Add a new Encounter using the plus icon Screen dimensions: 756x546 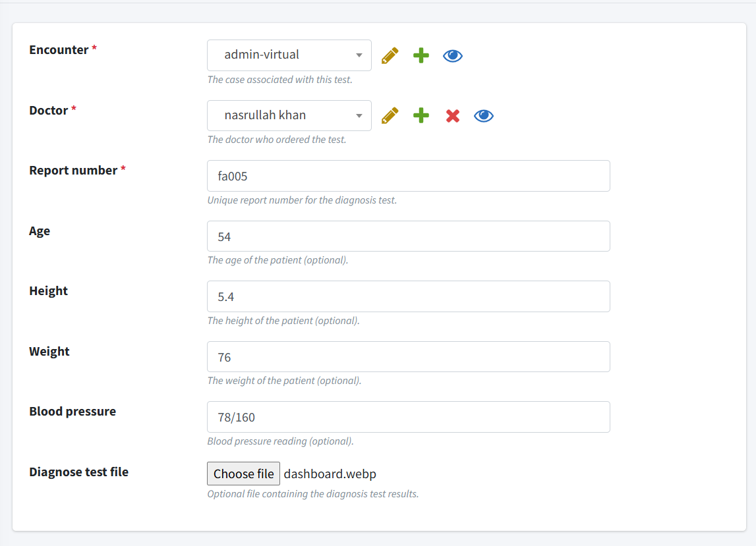[421, 55]
